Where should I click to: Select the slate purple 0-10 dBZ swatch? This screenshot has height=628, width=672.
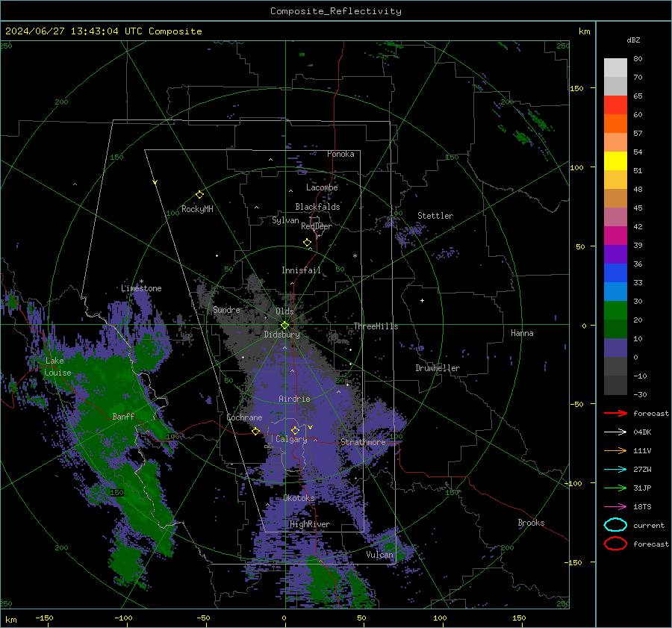615,348
